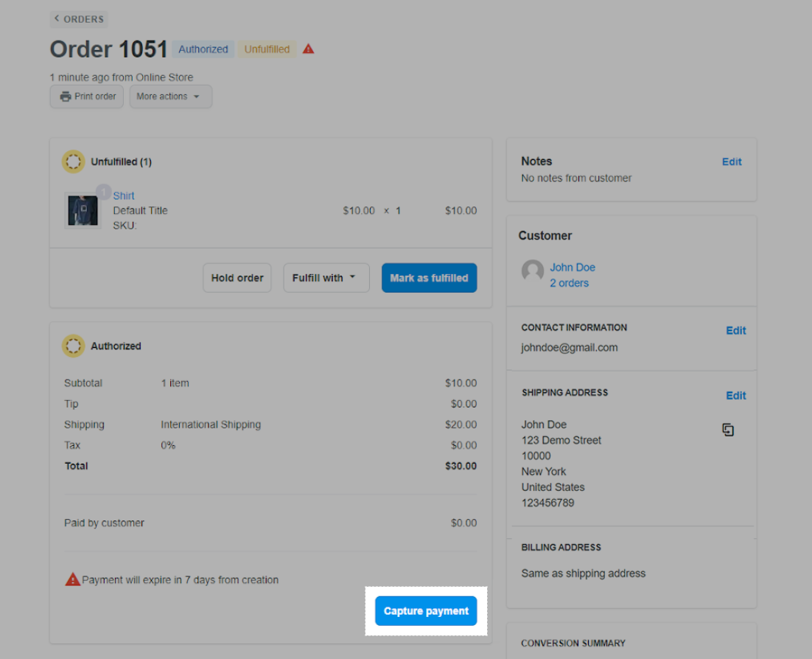Open the Shirt product thumbnail
812x659 pixels.
pos(83,210)
